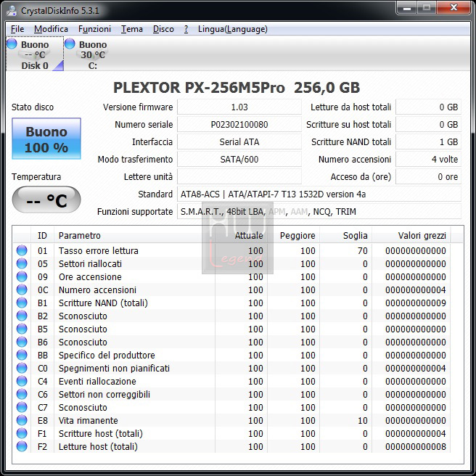
Task: Click the Scritture NAND totali value 1 GB
Action: 428,141
